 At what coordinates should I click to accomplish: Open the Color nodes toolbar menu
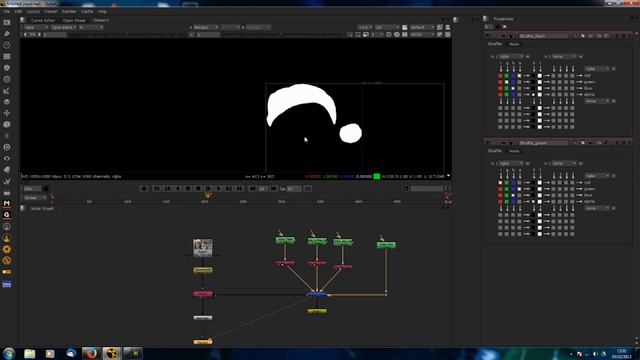pos(7,68)
